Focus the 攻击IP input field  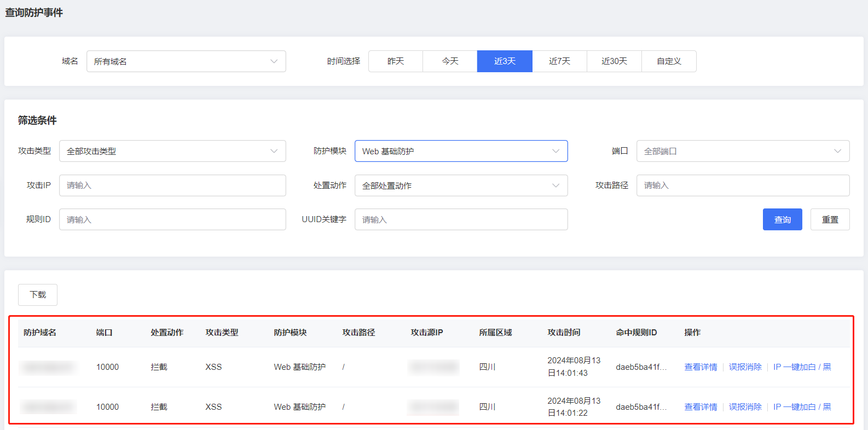pyautogui.click(x=172, y=185)
